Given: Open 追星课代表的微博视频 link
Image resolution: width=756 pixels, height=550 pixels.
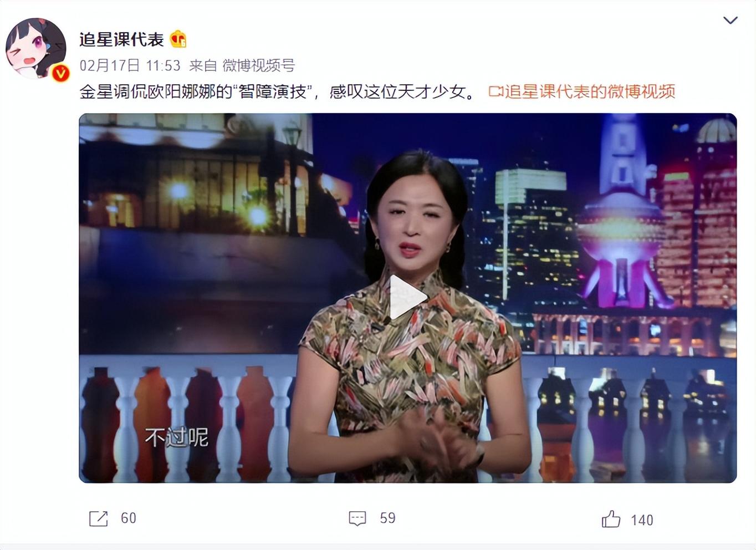Looking at the screenshot, I should (x=590, y=91).
